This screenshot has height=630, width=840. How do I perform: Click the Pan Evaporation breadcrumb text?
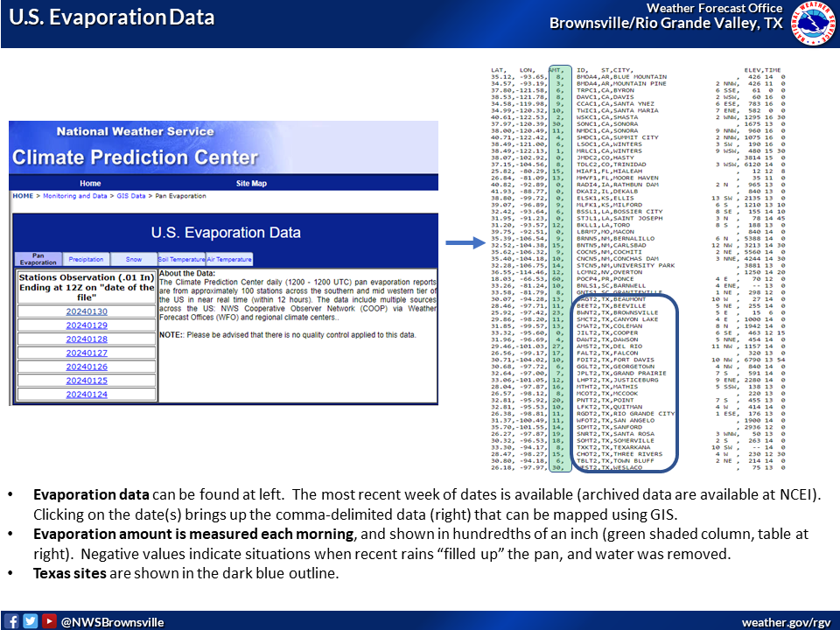(180, 196)
